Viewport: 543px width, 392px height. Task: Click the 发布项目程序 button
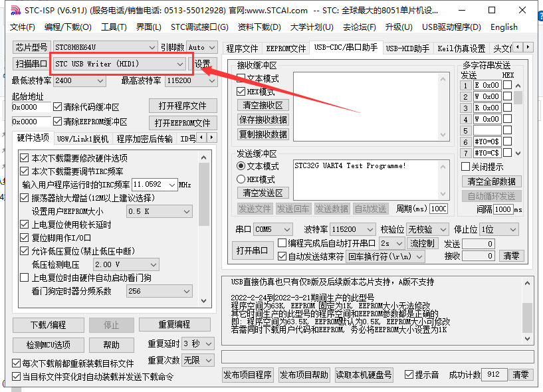click(248, 375)
